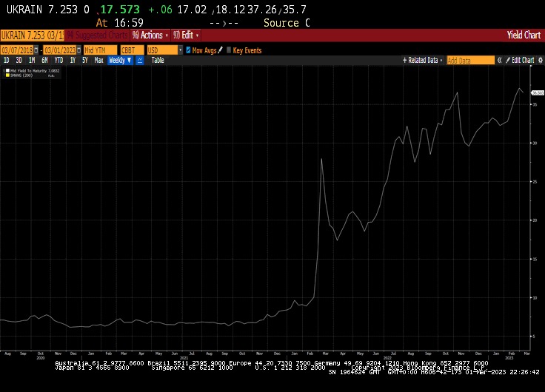Select 1D time range
Screen dimensions: 545x392
click(6, 61)
